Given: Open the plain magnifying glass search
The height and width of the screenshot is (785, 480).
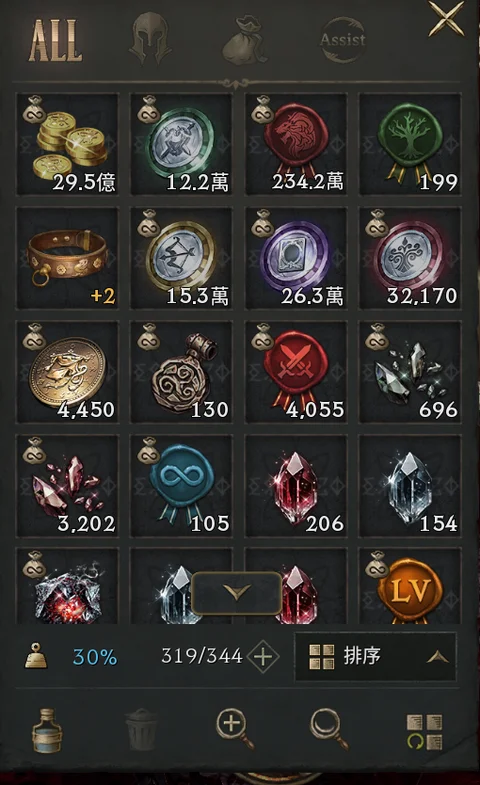Looking at the screenshot, I should [329, 729].
